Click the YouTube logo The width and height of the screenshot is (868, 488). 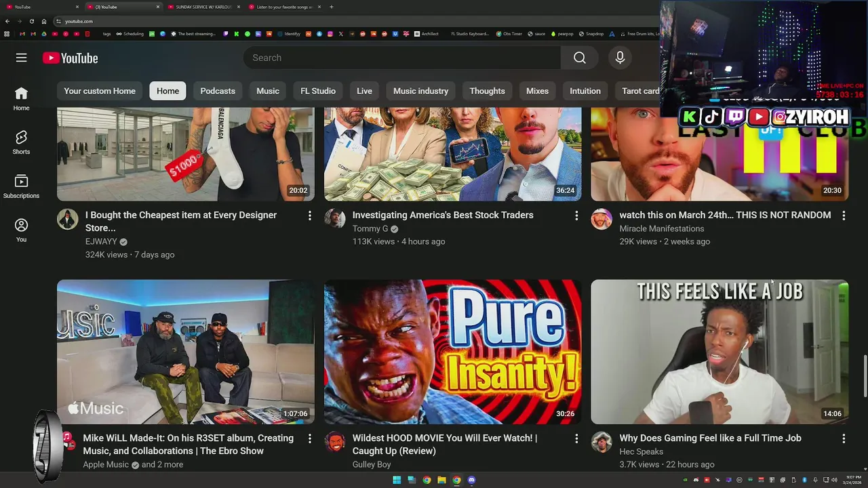tap(71, 58)
